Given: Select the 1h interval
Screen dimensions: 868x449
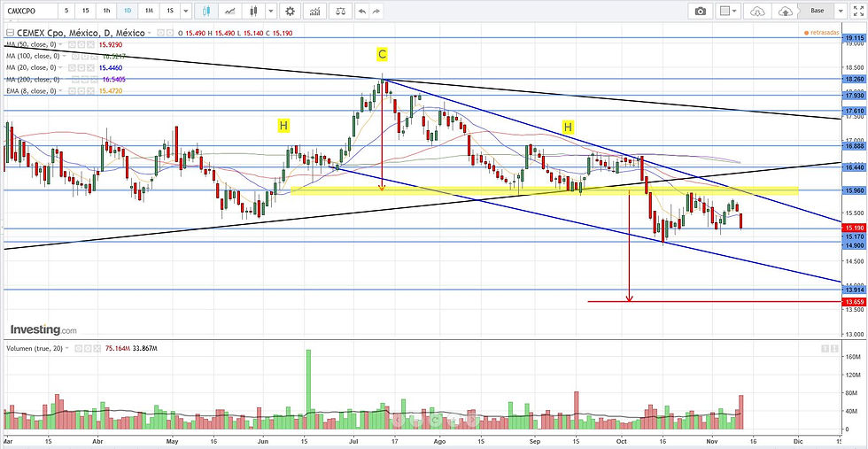Looking at the screenshot, I should 105,11.
